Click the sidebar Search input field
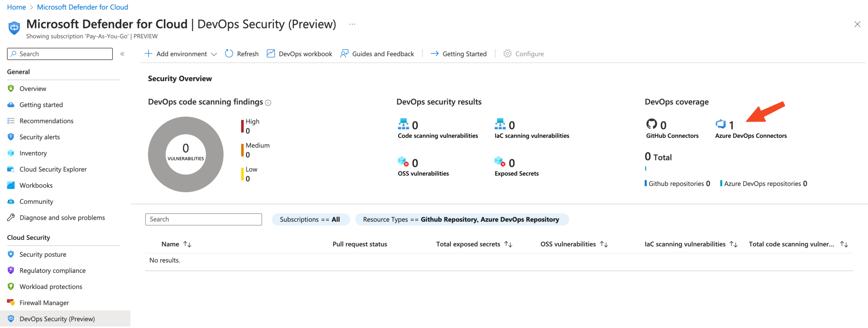 click(60, 54)
